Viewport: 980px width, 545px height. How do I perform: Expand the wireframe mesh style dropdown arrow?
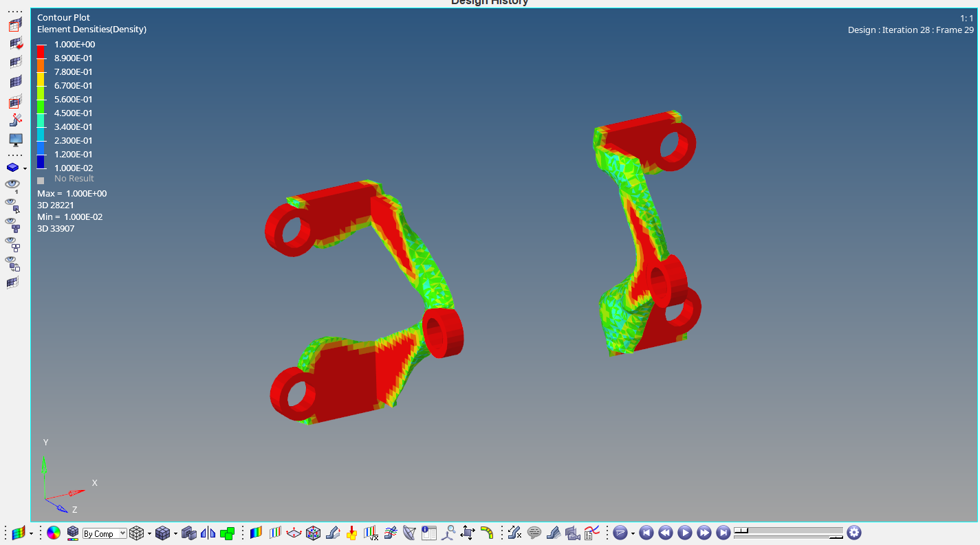tap(149, 533)
